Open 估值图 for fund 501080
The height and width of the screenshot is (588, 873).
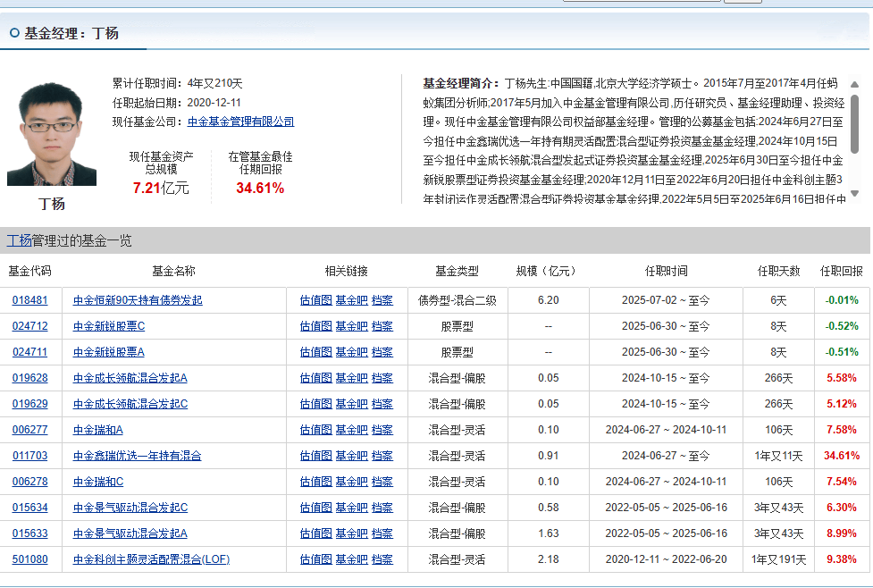tap(316, 559)
